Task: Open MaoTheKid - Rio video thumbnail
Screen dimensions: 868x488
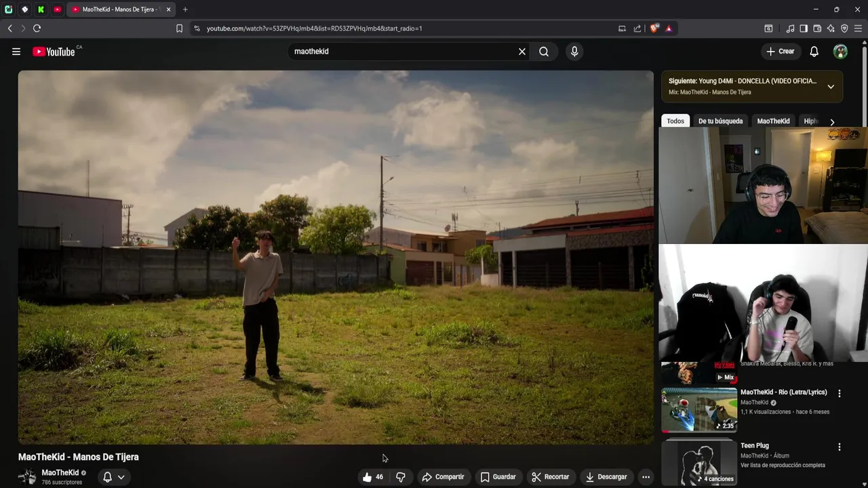Action: 699,409
